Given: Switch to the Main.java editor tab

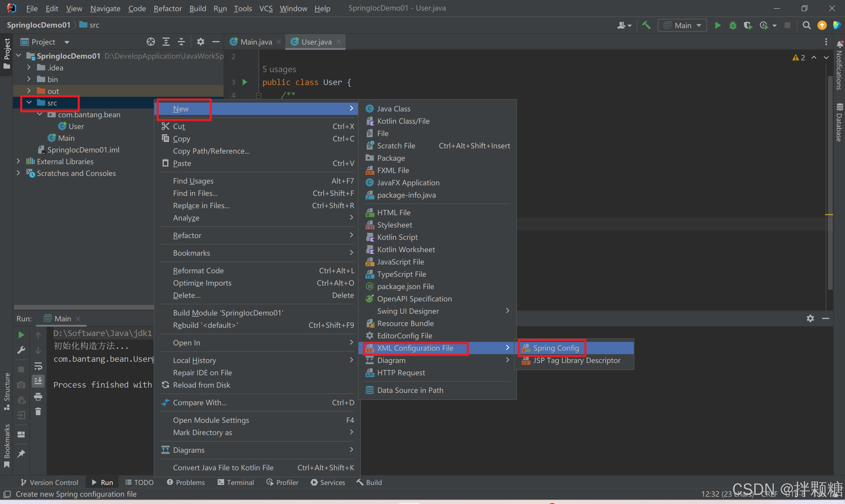Looking at the screenshot, I should click(x=256, y=42).
